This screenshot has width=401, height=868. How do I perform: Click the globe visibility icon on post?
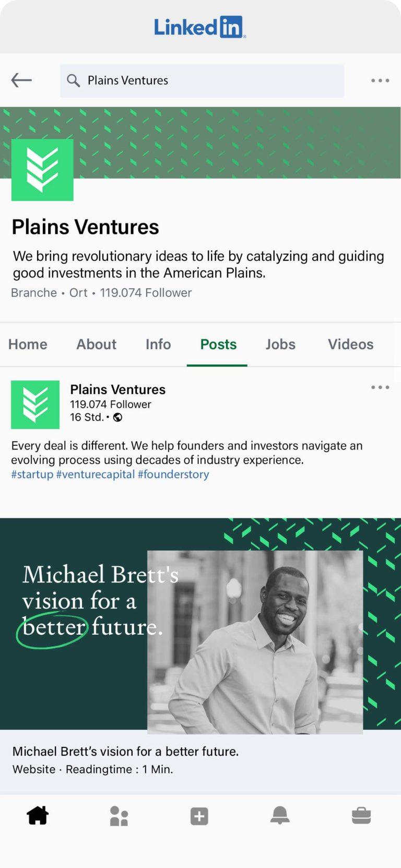(118, 417)
